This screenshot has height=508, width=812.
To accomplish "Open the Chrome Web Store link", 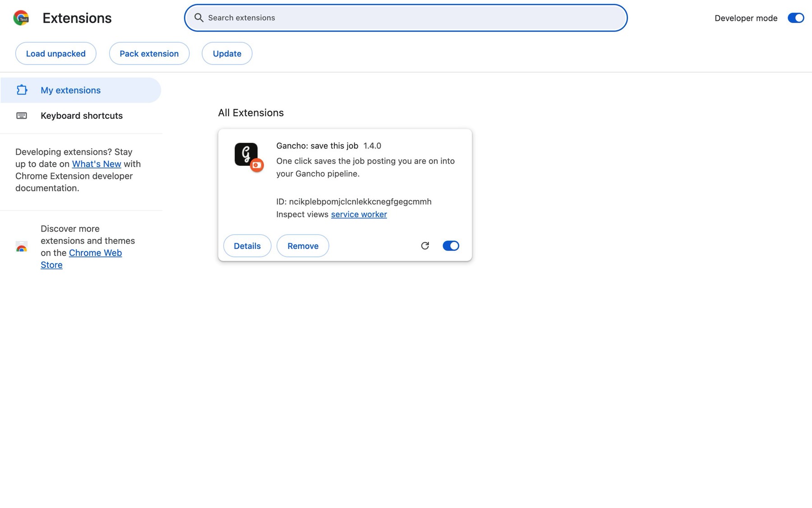I will pos(81,259).
